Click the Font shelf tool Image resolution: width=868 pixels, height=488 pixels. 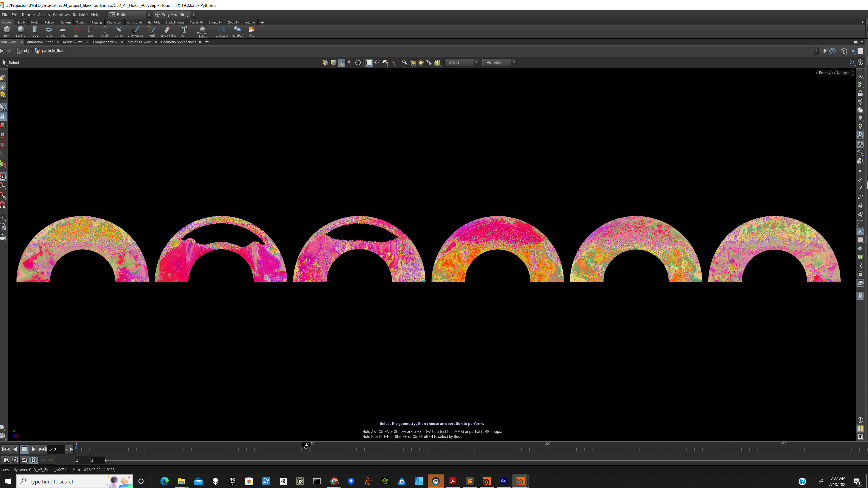[184, 31]
